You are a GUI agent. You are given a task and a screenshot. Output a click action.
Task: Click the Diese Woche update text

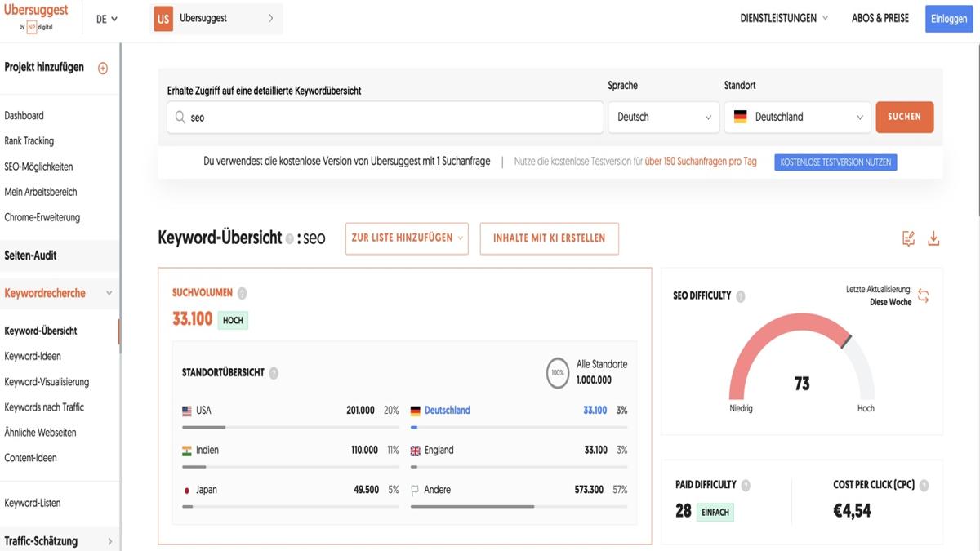tap(890, 302)
